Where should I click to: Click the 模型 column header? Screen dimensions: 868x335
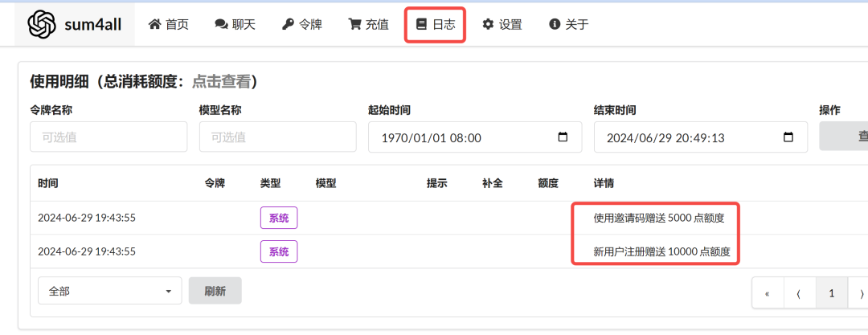(x=326, y=183)
